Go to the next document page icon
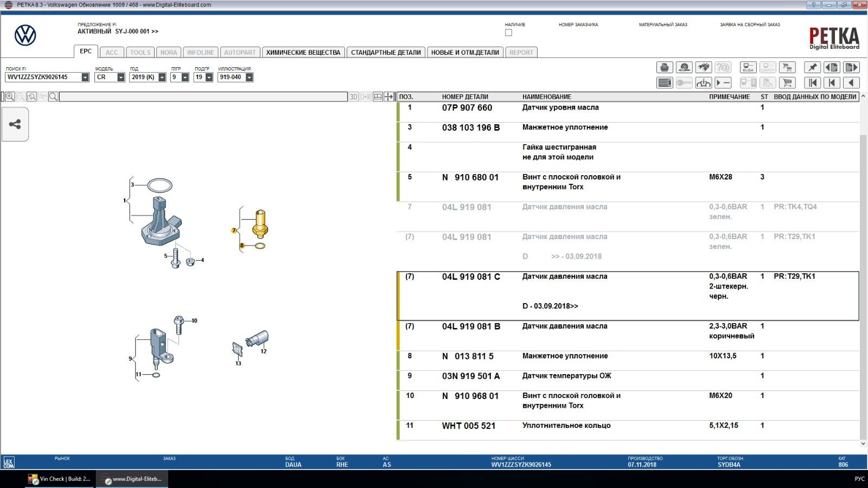Screen dimensions: 868x488 click(851, 67)
